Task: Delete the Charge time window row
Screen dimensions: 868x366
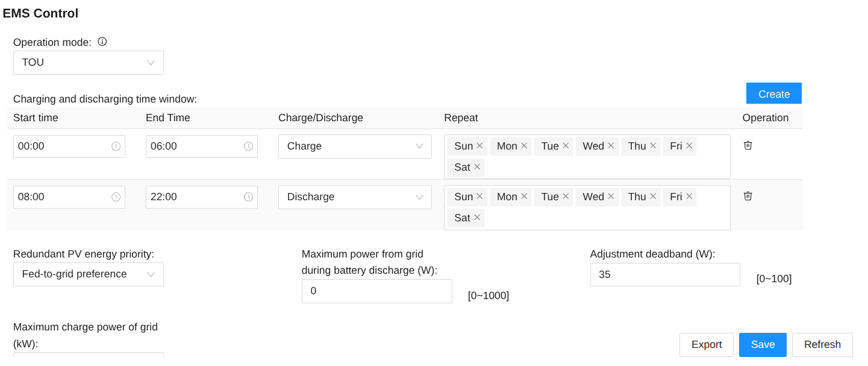Action: click(748, 145)
